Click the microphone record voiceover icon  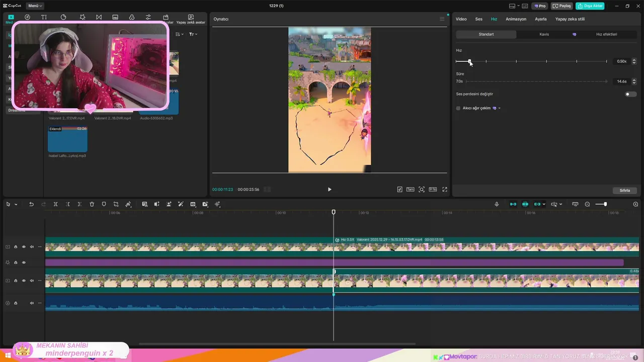497,204
